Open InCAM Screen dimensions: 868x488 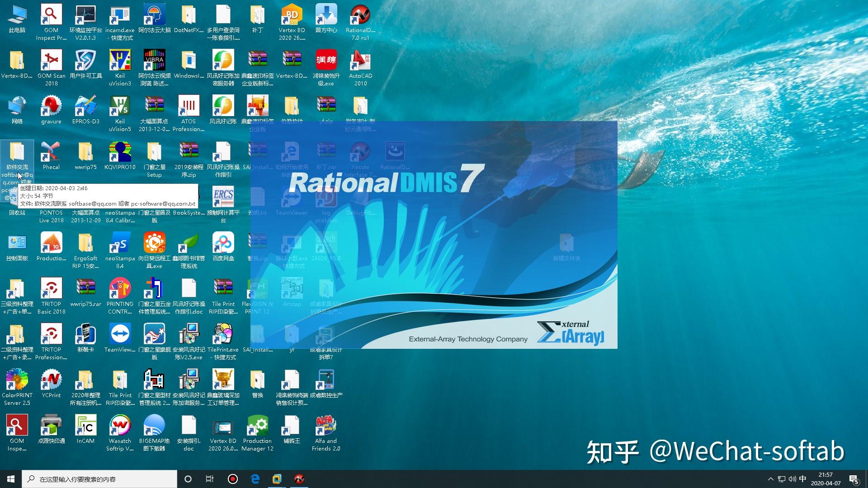tap(85, 425)
